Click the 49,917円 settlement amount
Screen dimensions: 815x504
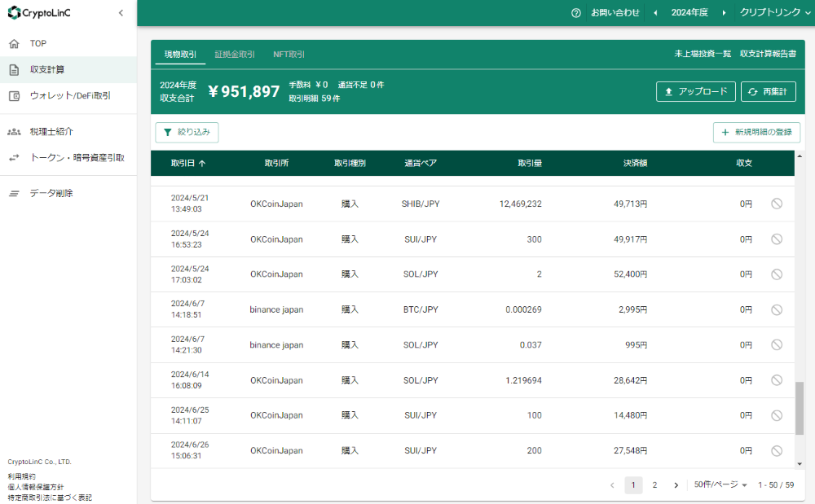(631, 239)
